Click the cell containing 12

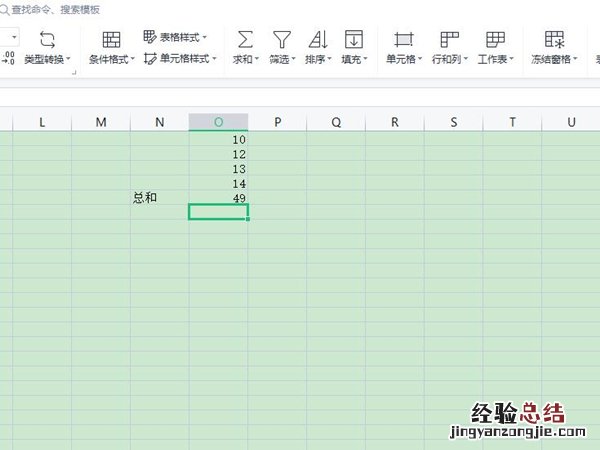(x=218, y=154)
